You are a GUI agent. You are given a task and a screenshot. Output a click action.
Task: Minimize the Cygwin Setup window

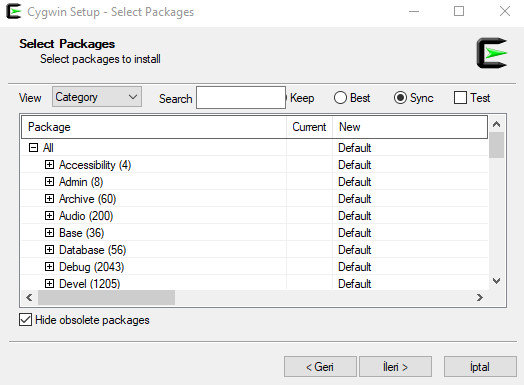point(414,11)
